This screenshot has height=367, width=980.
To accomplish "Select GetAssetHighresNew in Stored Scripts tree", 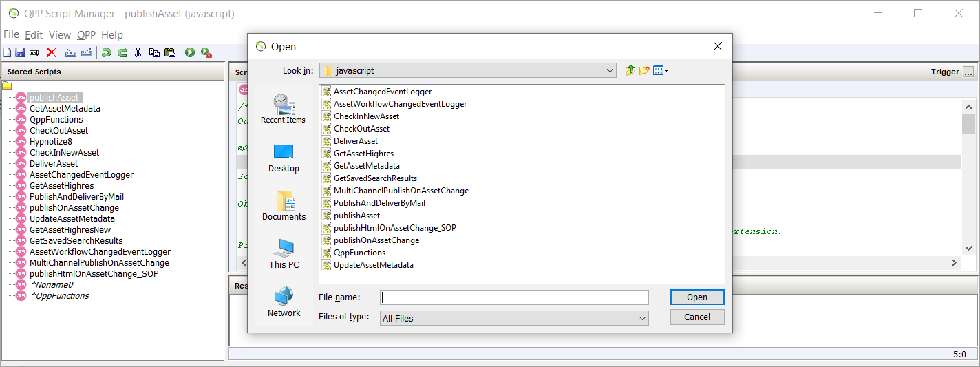I will (x=70, y=230).
